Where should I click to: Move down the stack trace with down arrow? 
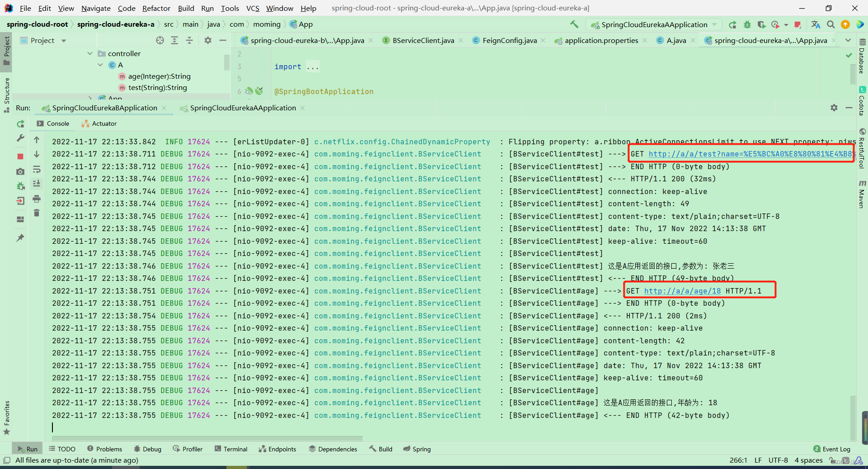pos(37,155)
